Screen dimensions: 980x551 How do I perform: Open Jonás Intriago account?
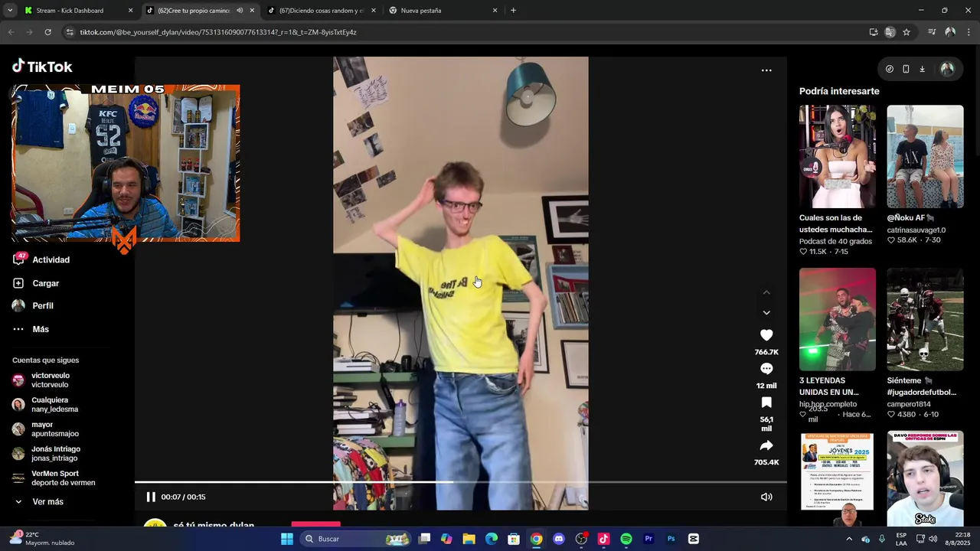coord(46,454)
